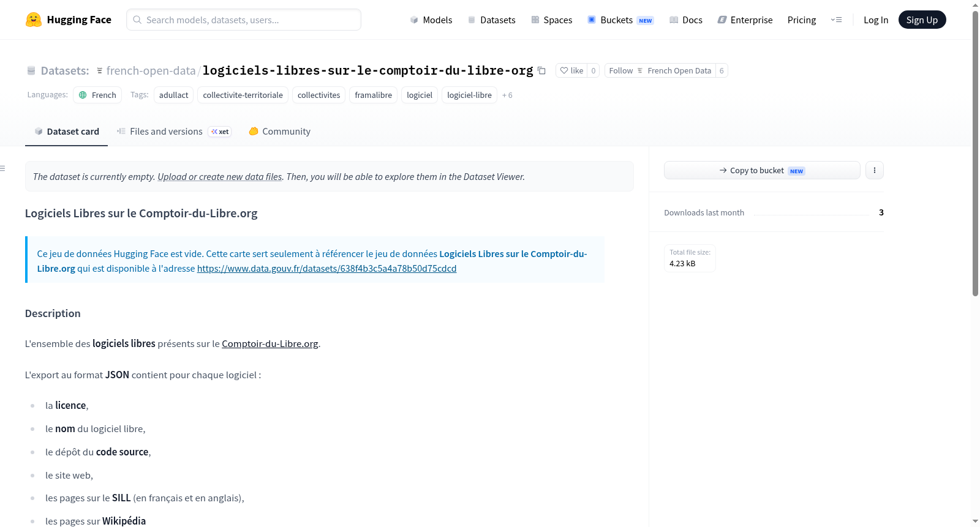Expand the +6 additional tags

tap(507, 95)
